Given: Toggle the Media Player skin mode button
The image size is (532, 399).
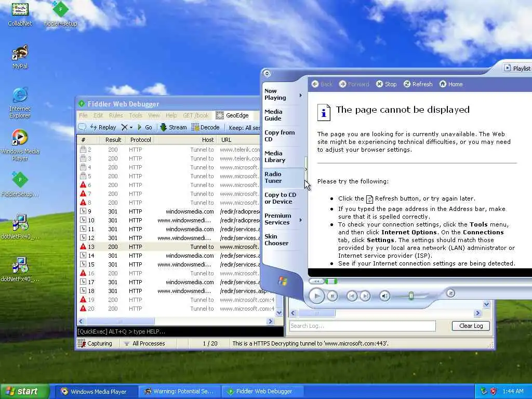Looking at the screenshot, I should click(450, 293).
